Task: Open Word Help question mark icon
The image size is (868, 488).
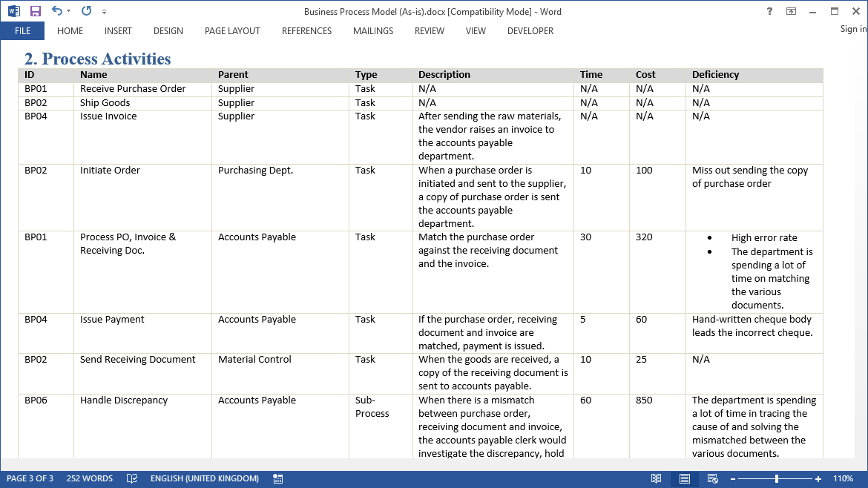Action: (769, 11)
